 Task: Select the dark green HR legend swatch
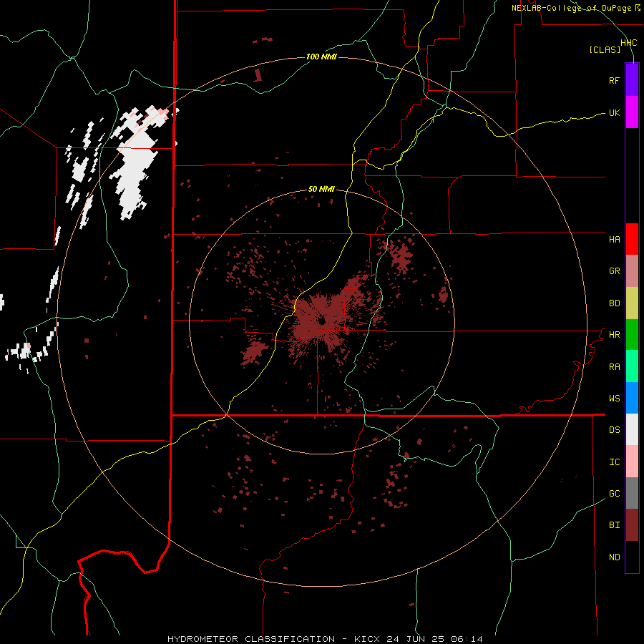(632, 335)
